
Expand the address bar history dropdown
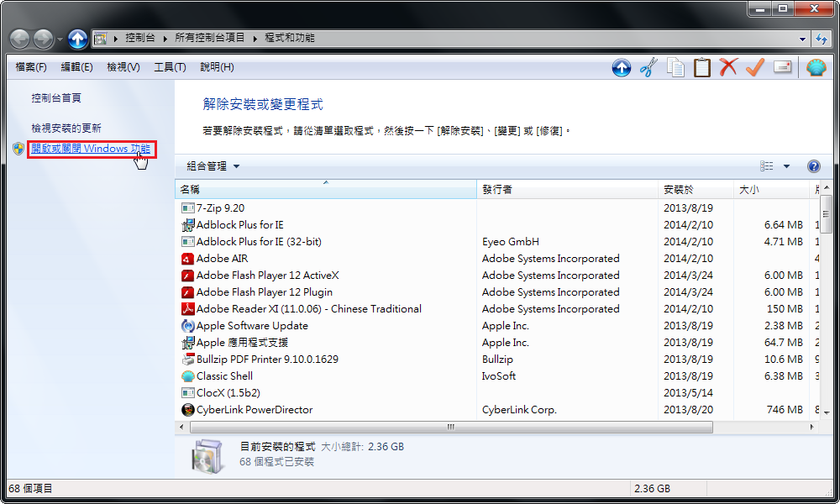[802, 39]
